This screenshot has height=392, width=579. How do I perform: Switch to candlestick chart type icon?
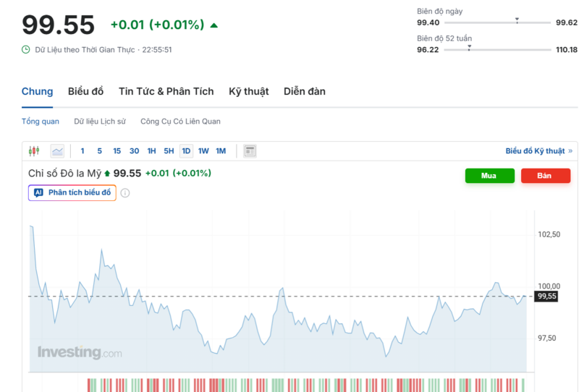tap(33, 151)
